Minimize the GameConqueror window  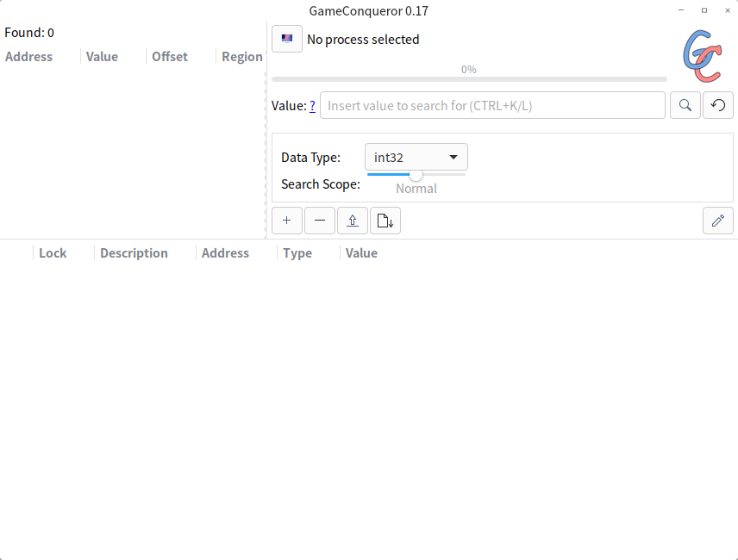click(681, 10)
